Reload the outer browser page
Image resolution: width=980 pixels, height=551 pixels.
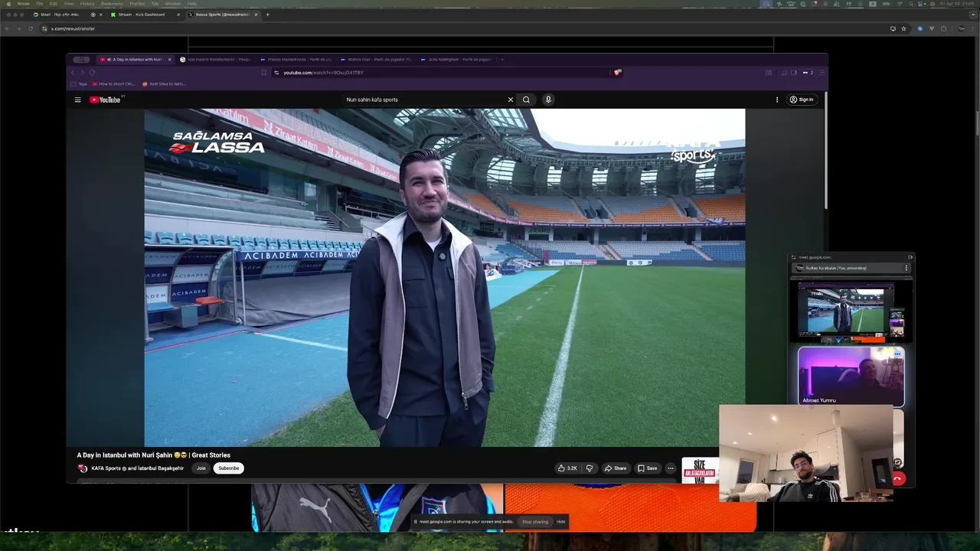31,28
